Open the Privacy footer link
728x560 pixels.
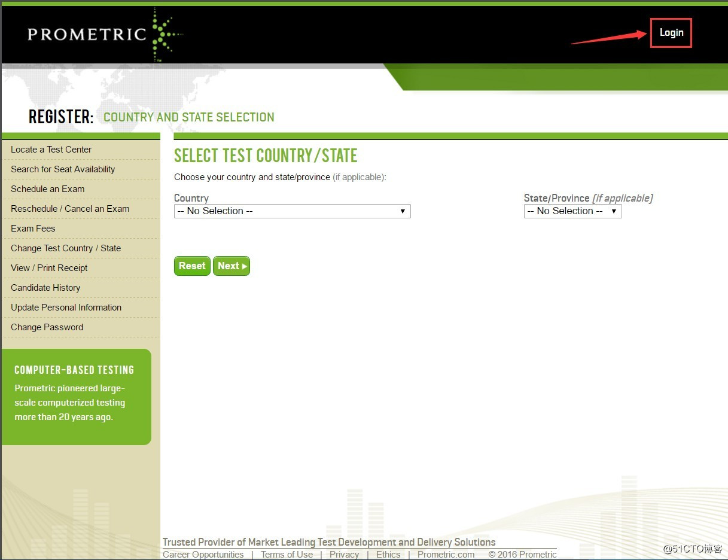tap(344, 555)
